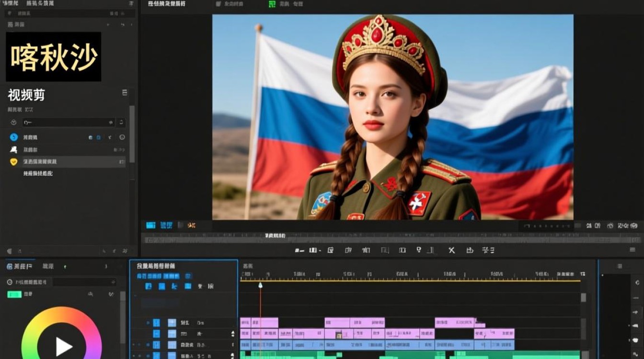Viewport: 644px width, 359px height.
Task: Click the topmost icon in the right-edge tool strip
Action: point(637,282)
